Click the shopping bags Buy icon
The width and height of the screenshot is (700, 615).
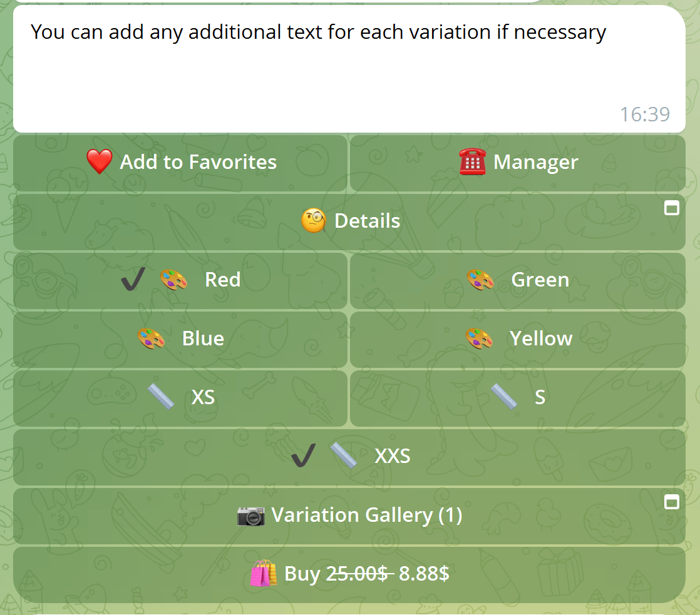pyautogui.click(x=263, y=574)
